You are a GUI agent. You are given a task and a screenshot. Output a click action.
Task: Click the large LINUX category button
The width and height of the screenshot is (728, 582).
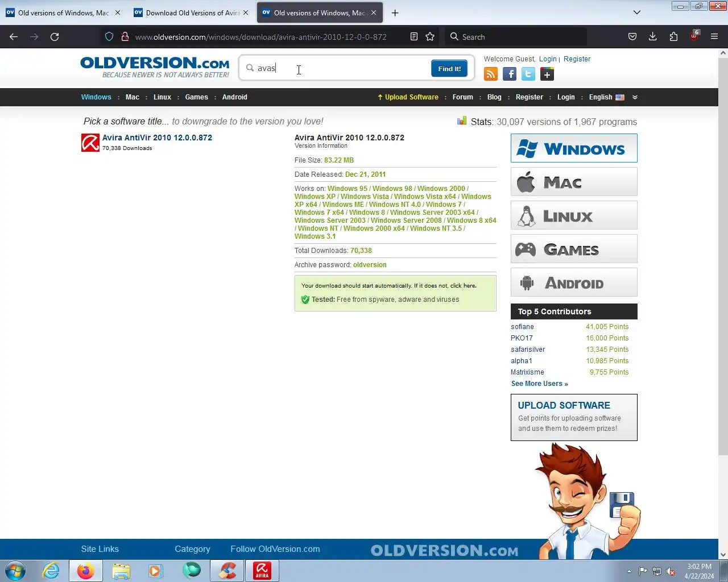pos(574,215)
